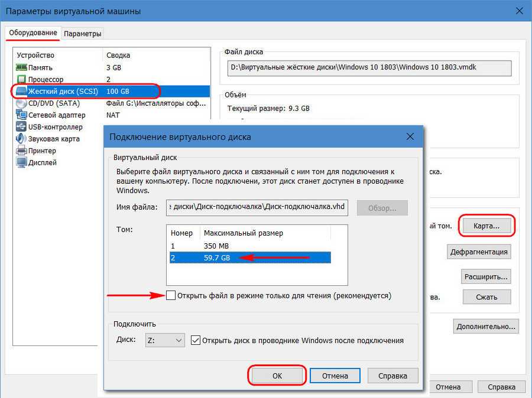Image resolution: width=532 pixels, height=398 pixels.
Task: Select volume 2 with 59.7 GB
Action: tap(250, 257)
